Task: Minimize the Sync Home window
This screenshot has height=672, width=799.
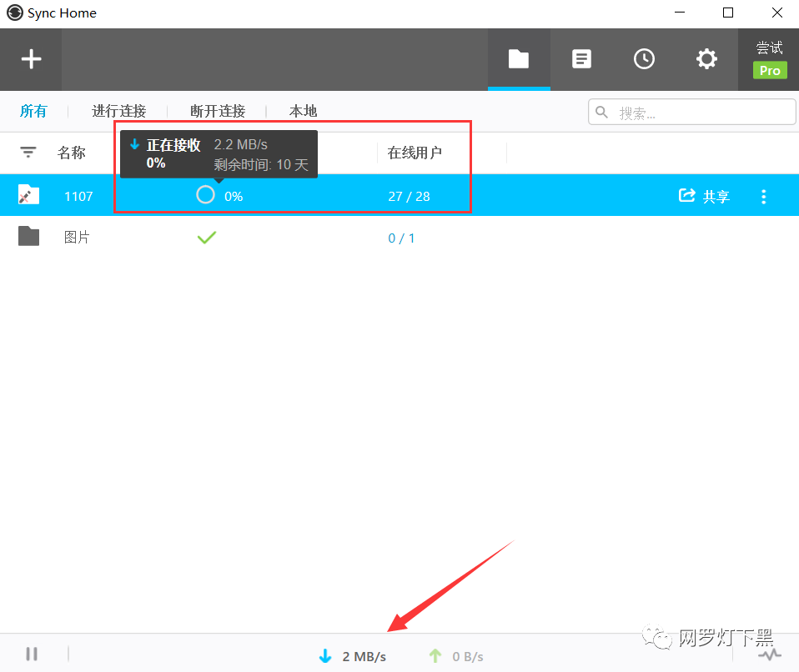Action: [x=679, y=13]
